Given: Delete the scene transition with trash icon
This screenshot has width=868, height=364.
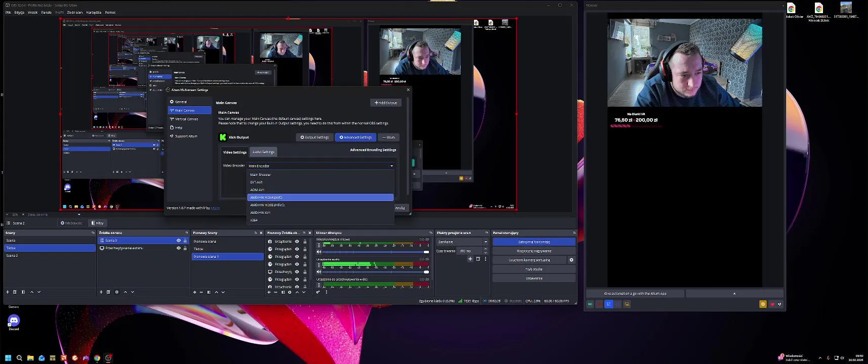Looking at the screenshot, I should tap(478, 259).
